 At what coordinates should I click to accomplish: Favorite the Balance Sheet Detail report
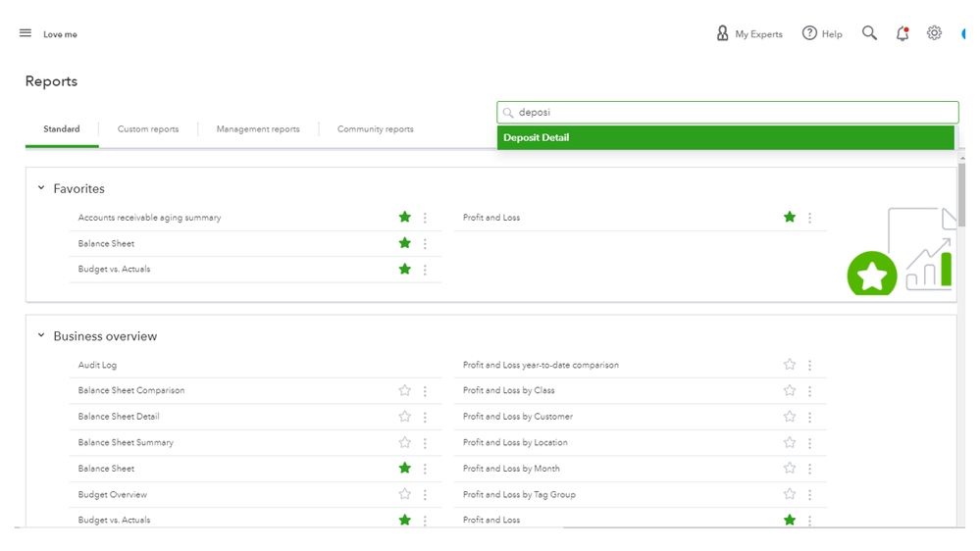click(404, 417)
